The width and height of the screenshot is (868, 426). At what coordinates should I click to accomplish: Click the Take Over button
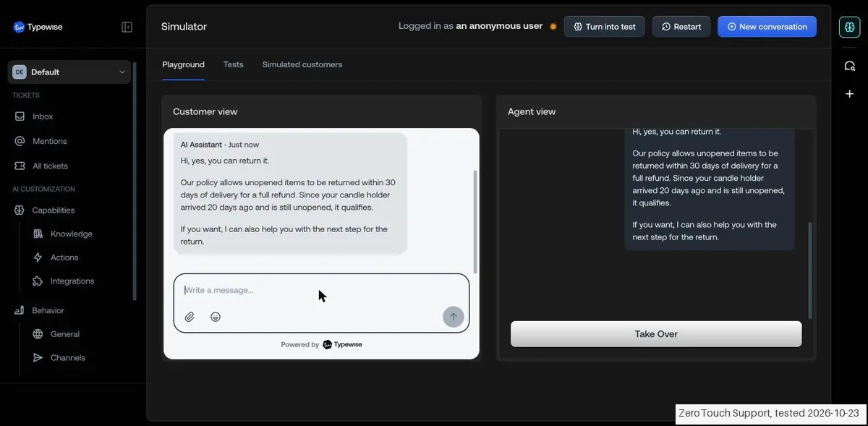pyautogui.click(x=656, y=334)
